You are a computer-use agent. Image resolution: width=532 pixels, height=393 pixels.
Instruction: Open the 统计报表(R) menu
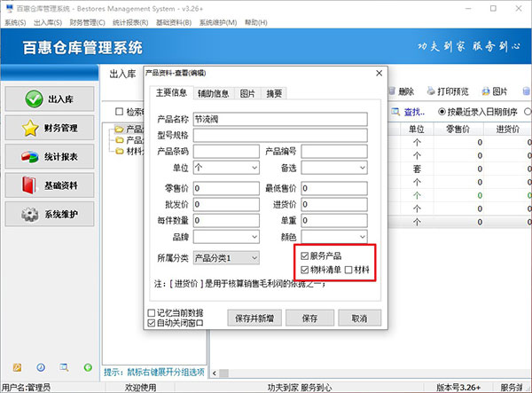click(130, 22)
